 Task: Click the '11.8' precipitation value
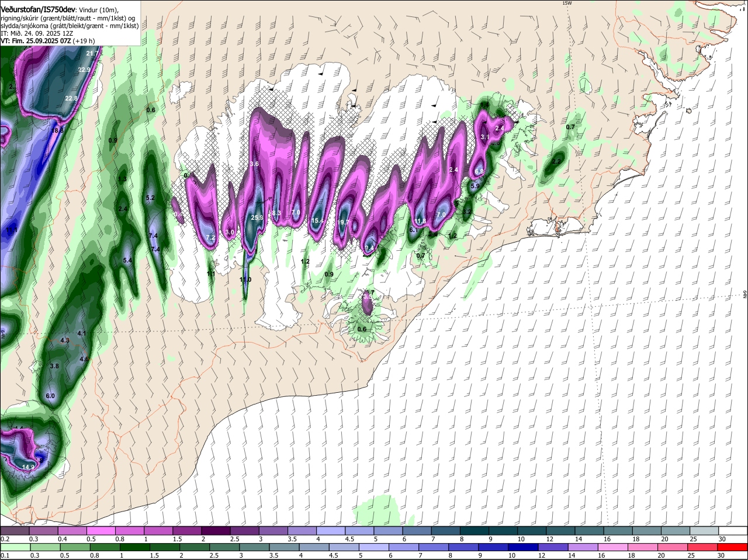click(420, 221)
